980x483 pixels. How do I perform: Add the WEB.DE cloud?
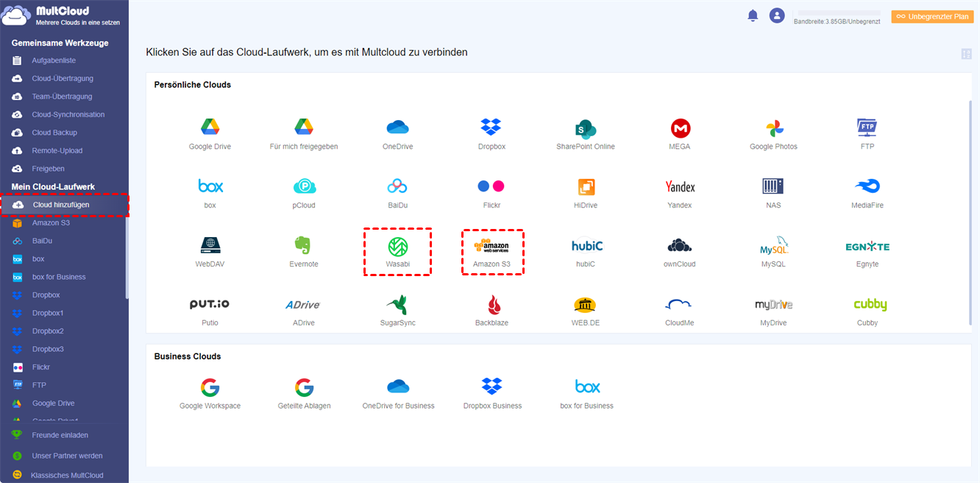pos(585,304)
